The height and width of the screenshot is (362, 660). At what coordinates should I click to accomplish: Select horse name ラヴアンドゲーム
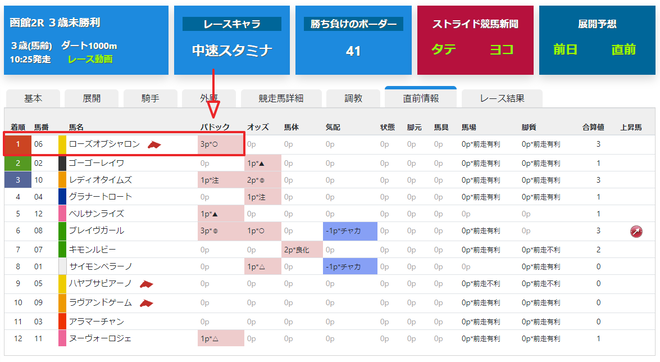click(100, 303)
